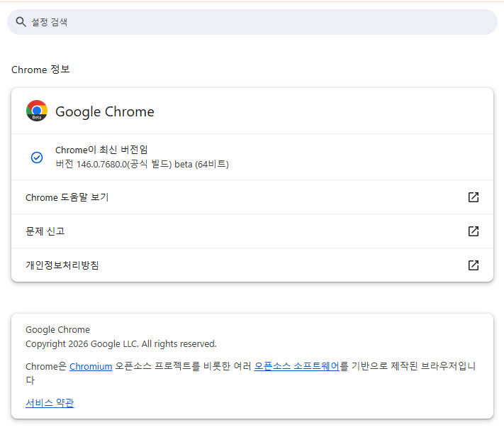Open external link icon beside 개인정보처리방침
504x430 pixels.
click(474, 265)
